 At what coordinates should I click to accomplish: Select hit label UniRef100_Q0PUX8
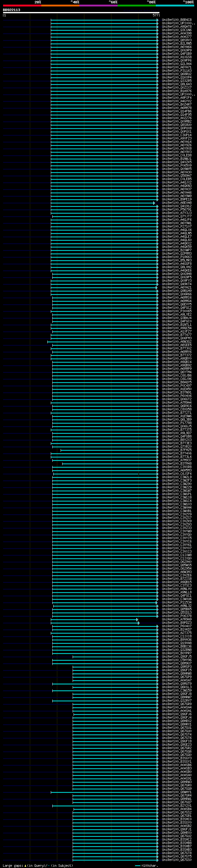(x=177, y=128)
